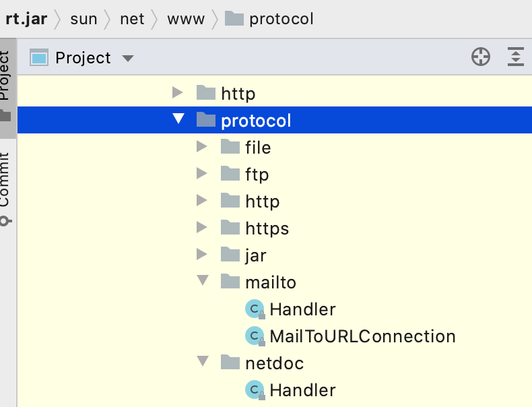Click the locate/select opened file target icon

(480, 58)
